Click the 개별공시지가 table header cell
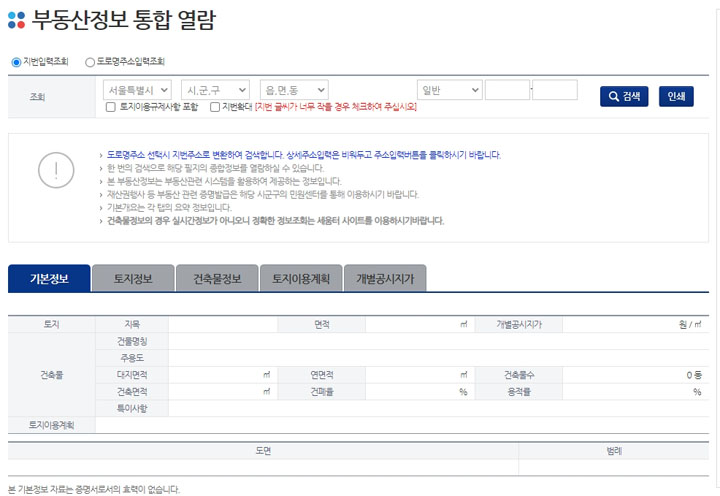 [x=519, y=324]
